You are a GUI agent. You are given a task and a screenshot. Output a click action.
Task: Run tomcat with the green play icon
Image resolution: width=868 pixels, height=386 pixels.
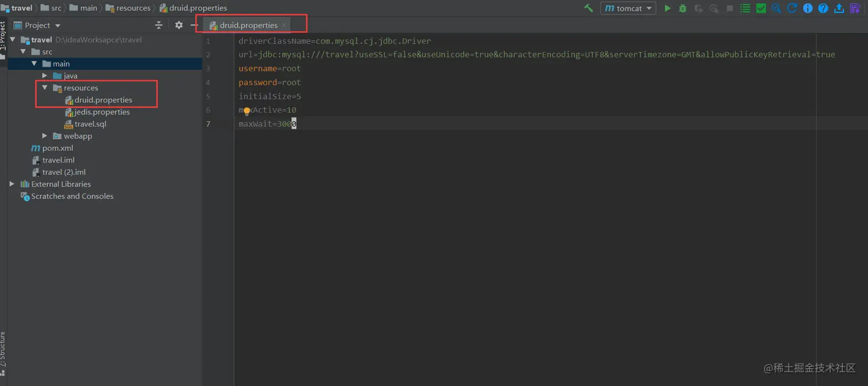(667, 8)
